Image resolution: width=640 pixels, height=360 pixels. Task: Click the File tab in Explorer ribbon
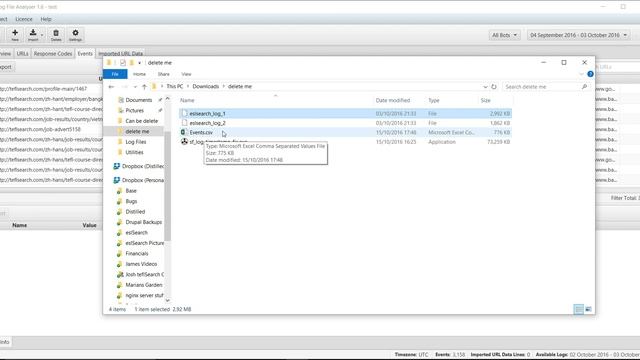tap(115, 74)
